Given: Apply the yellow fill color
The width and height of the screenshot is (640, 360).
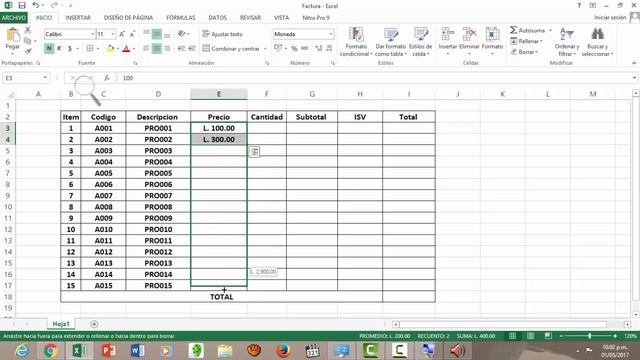Looking at the screenshot, I should (110, 49).
